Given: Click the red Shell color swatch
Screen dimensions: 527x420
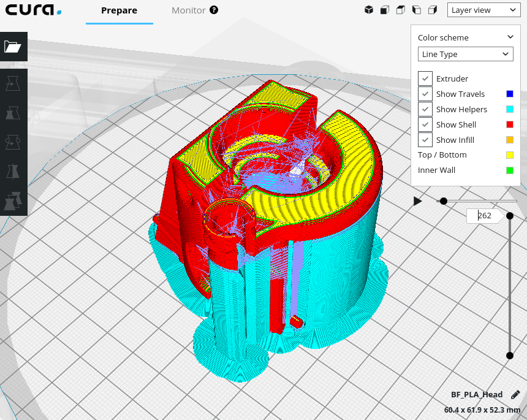Looking at the screenshot, I should [509, 124].
